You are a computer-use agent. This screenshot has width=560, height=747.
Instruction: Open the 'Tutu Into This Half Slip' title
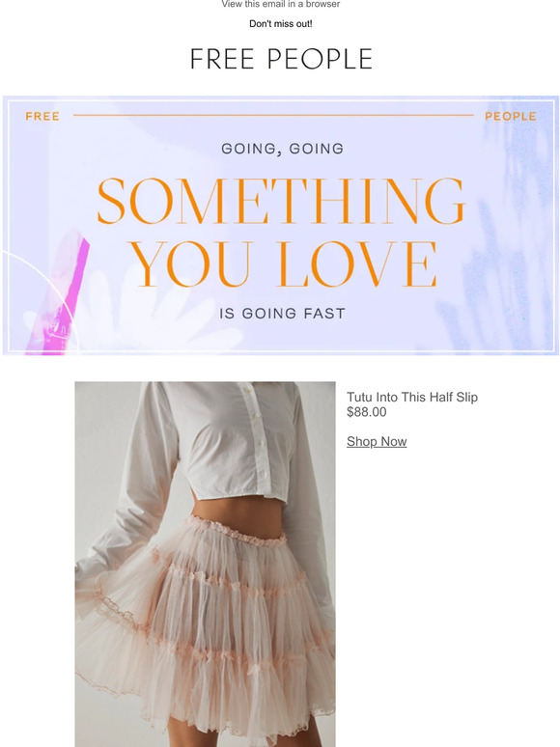click(411, 397)
